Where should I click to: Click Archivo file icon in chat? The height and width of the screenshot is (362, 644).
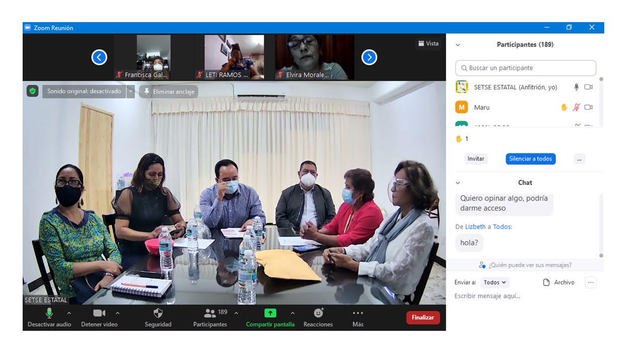[546, 283]
